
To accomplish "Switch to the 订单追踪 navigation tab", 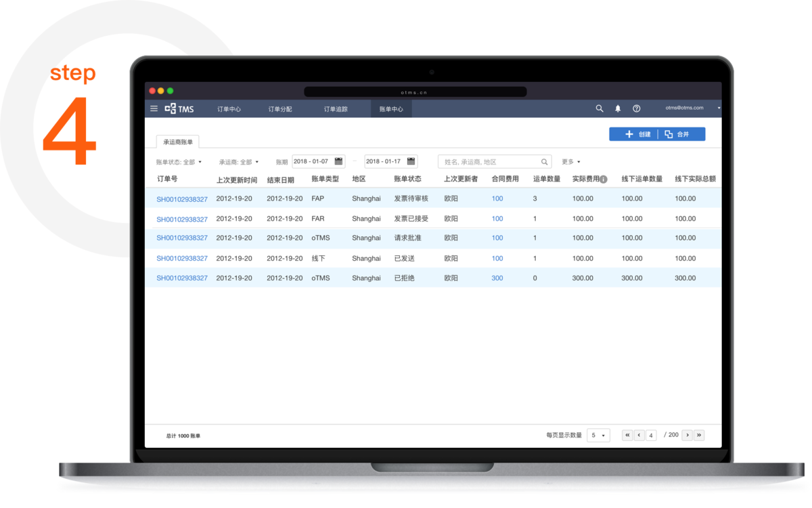I will [x=336, y=109].
